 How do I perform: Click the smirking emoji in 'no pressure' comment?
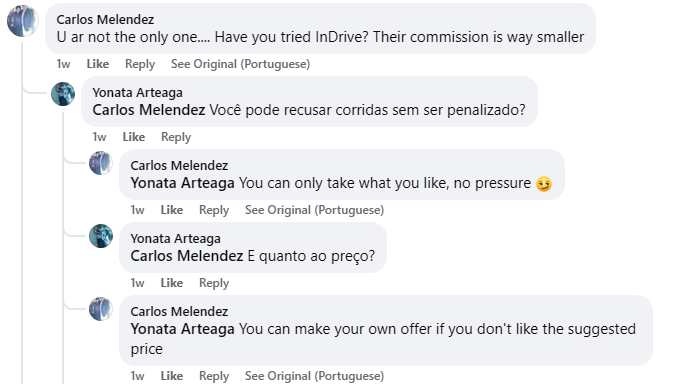click(544, 184)
